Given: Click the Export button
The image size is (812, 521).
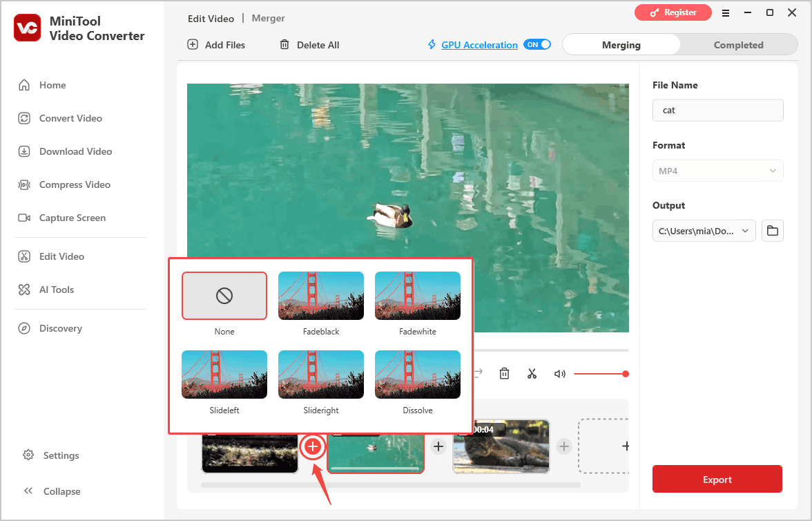Looking at the screenshot, I should tap(717, 479).
